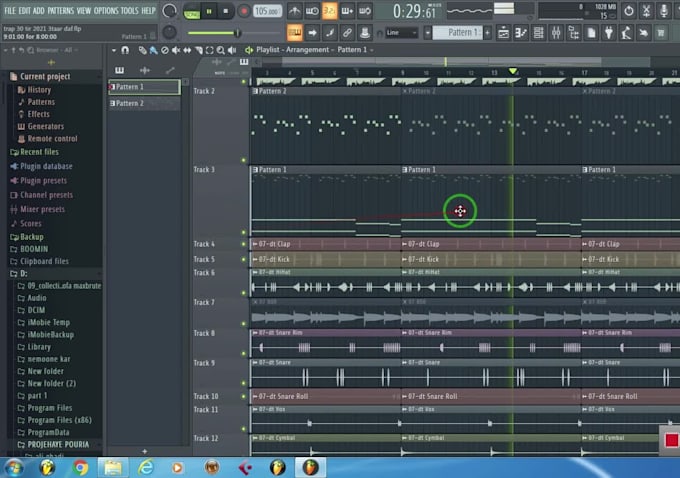Screen dimensions: 680x478
Task: Expand the Current project folder
Action: [45, 76]
